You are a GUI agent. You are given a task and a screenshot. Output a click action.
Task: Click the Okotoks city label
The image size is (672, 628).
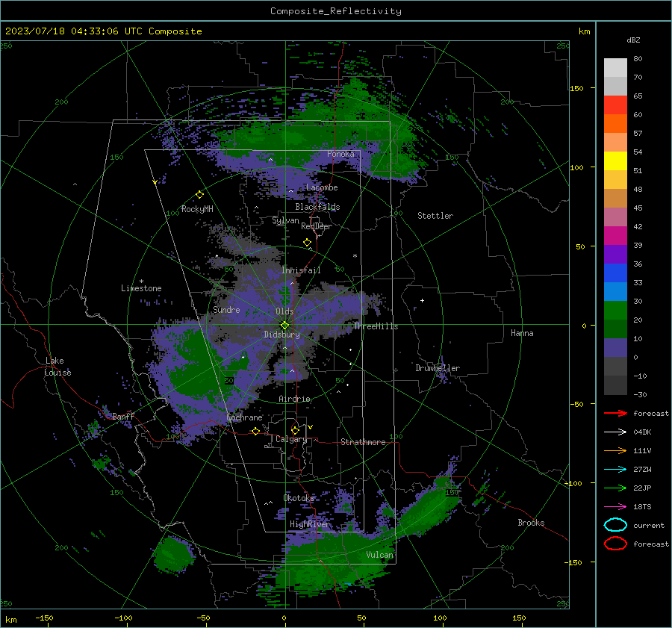pos(299,498)
